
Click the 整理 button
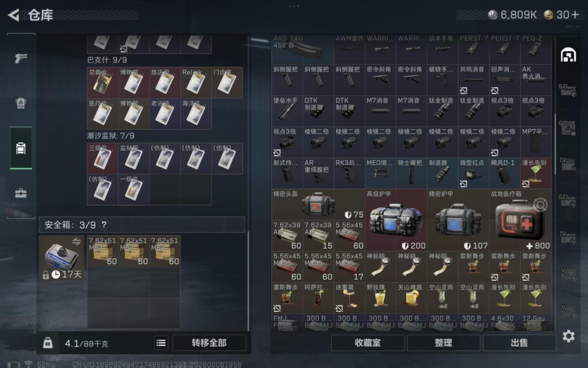click(x=443, y=343)
